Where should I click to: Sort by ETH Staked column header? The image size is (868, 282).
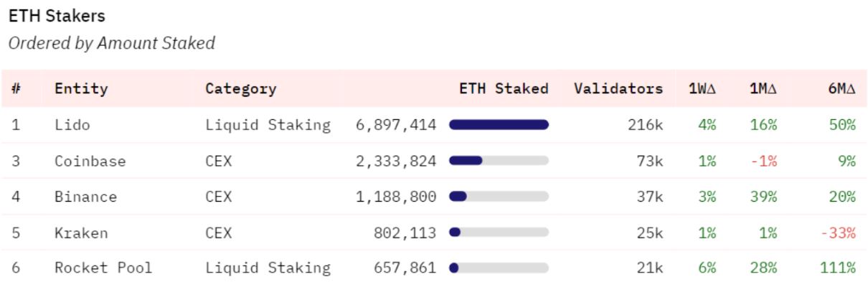tap(504, 89)
